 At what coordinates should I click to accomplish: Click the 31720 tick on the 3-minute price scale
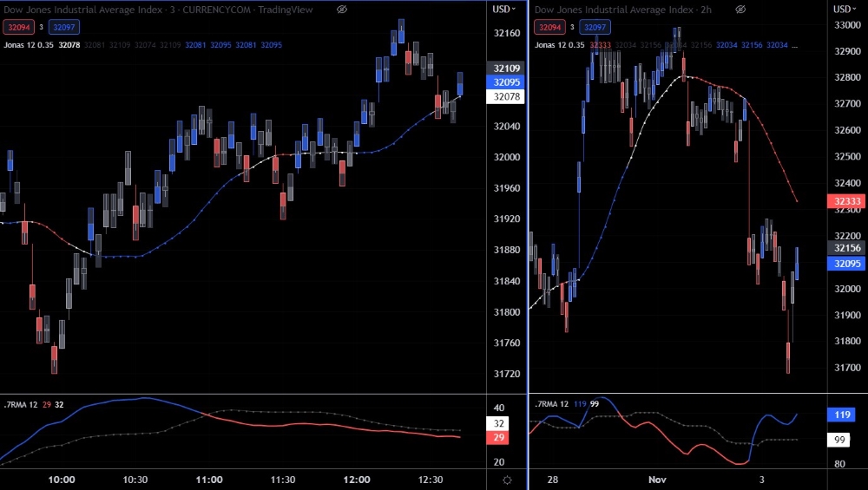507,374
